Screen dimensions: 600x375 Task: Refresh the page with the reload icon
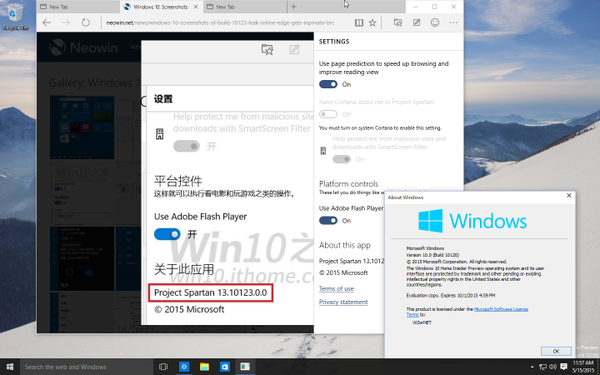click(85, 23)
